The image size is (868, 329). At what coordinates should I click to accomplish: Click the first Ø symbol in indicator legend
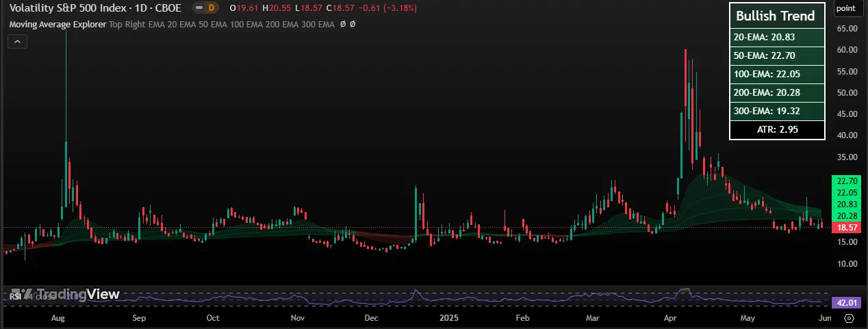pyautogui.click(x=342, y=24)
